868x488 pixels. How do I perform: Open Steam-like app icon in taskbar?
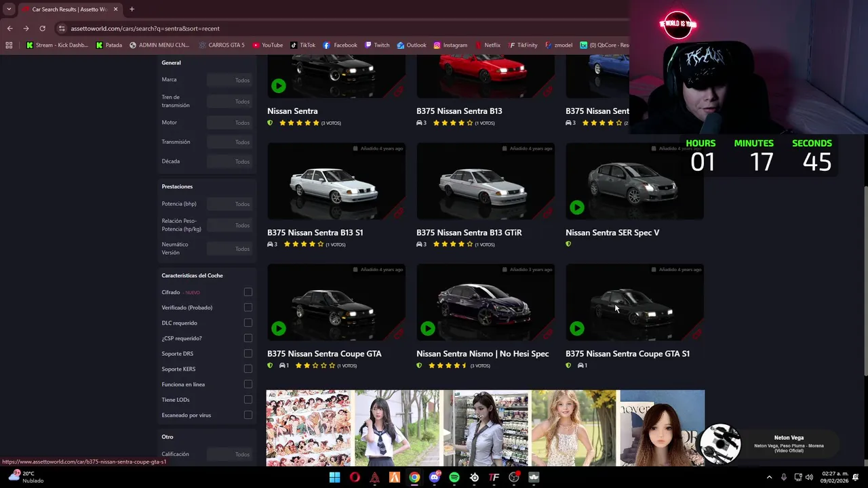[474, 477]
